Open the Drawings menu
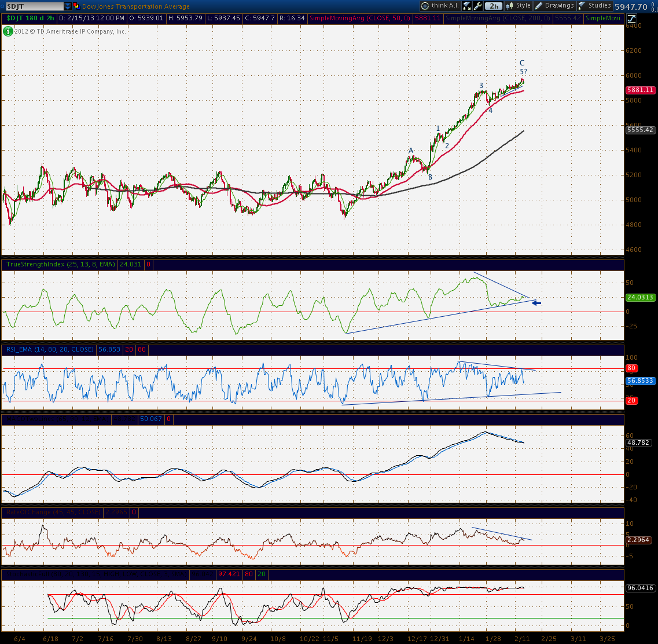 click(x=554, y=6)
